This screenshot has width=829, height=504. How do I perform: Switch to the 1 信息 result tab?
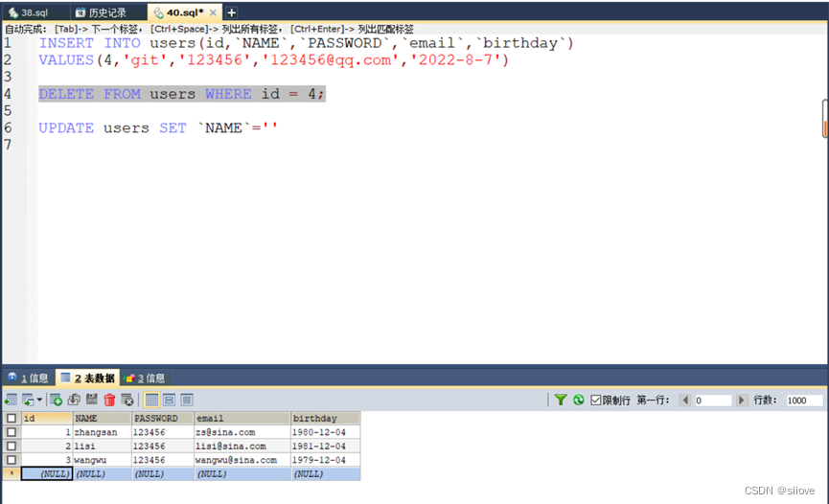(x=29, y=378)
